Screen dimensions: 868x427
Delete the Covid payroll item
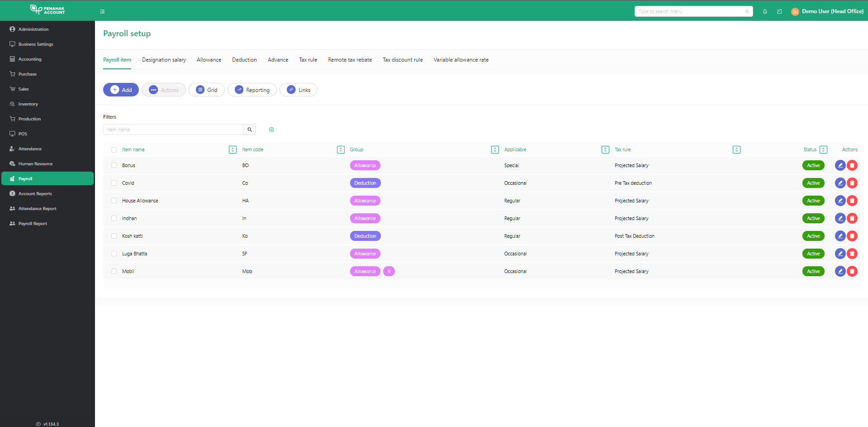852,183
